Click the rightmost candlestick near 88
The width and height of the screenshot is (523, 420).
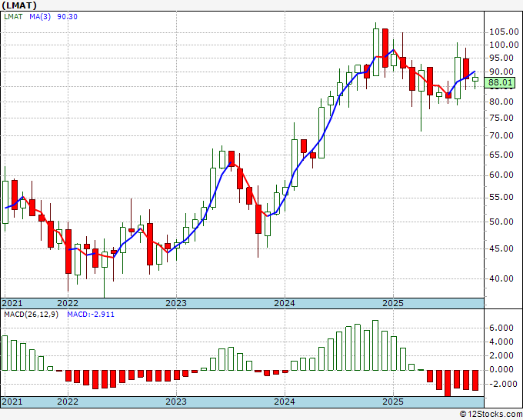[x=475, y=79]
